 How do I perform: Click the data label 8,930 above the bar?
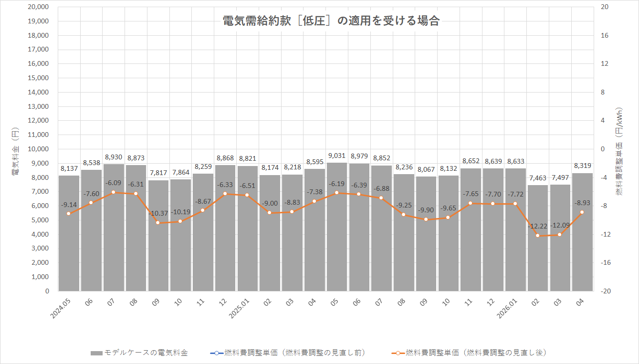tap(114, 157)
